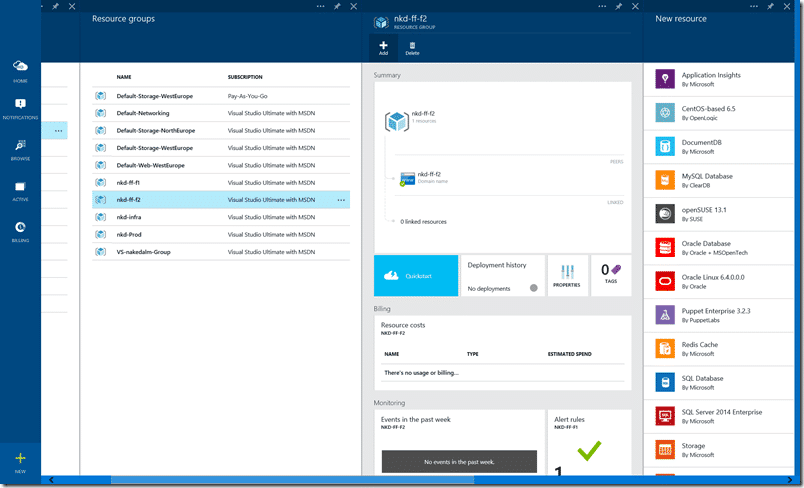Open ellipsis on highlighted leftmost blade row
Viewport: 804px width, 488px height.
[58, 131]
